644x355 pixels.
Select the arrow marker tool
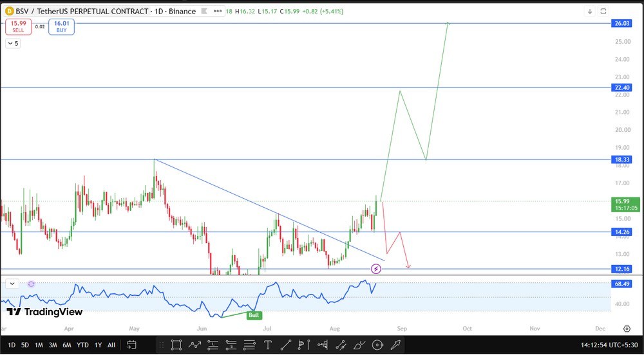(x=396, y=345)
